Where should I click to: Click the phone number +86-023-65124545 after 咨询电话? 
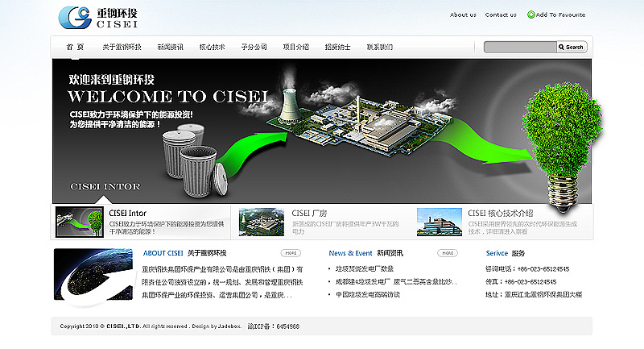pos(543,269)
